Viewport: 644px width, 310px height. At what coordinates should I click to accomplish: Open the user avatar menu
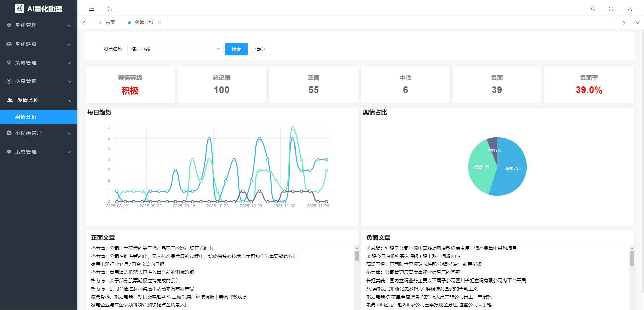[630, 9]
